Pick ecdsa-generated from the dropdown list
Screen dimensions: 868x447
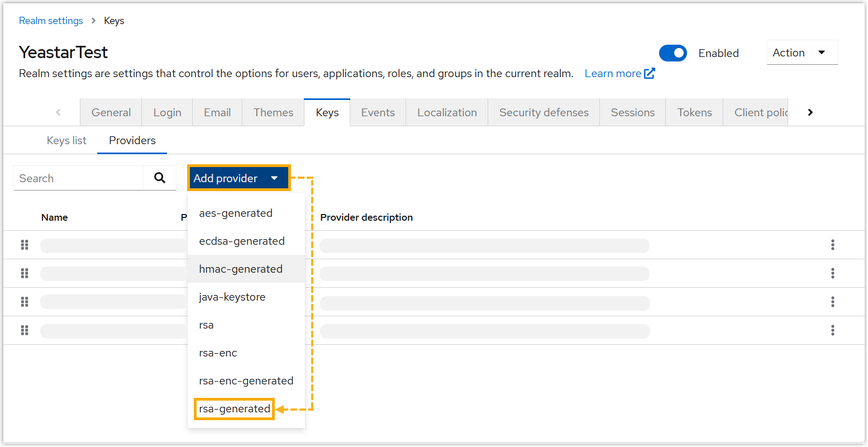[x=242, y=241]
